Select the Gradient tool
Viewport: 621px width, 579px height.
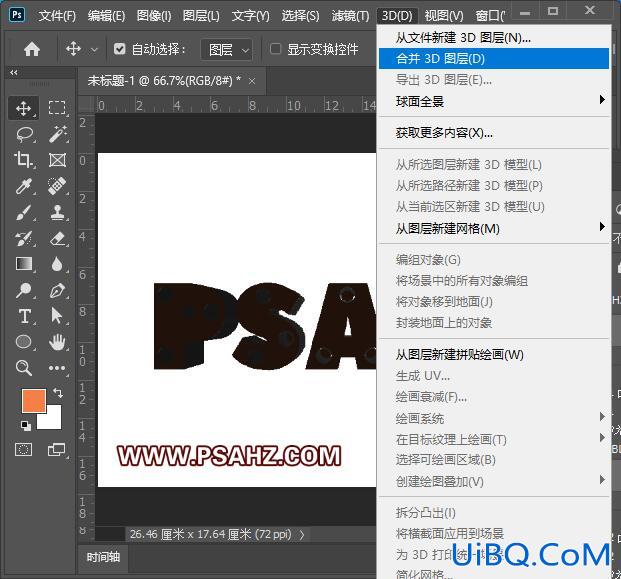(x=23, y=264)
